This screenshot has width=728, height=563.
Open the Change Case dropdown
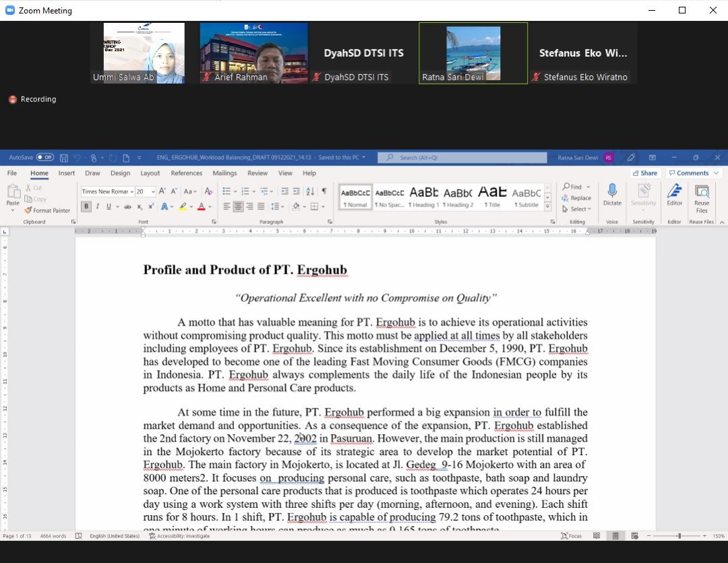190,191
